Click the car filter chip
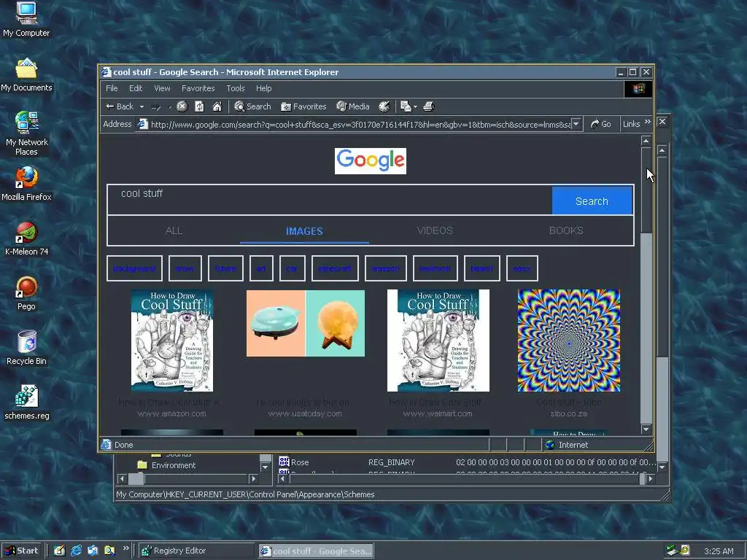 tap(292, 268)
